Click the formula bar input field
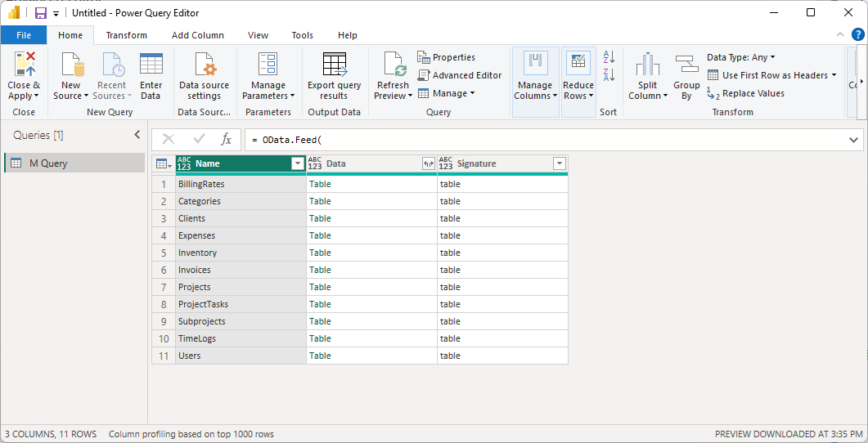 (546, 140)
